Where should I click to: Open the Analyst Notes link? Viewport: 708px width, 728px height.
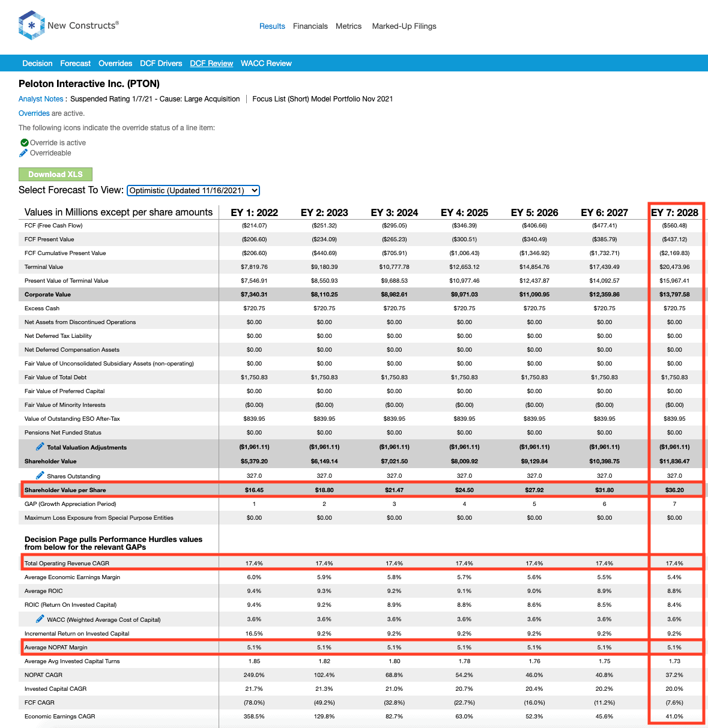tap(41, 99)
